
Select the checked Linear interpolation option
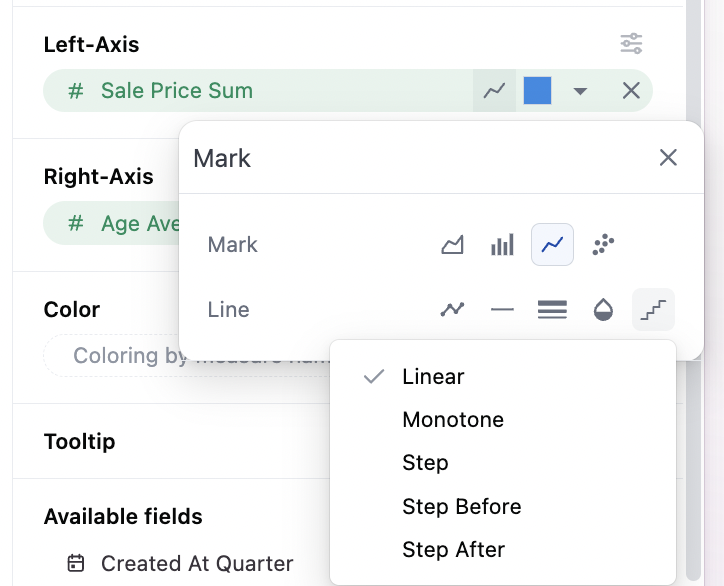[433, 377]
